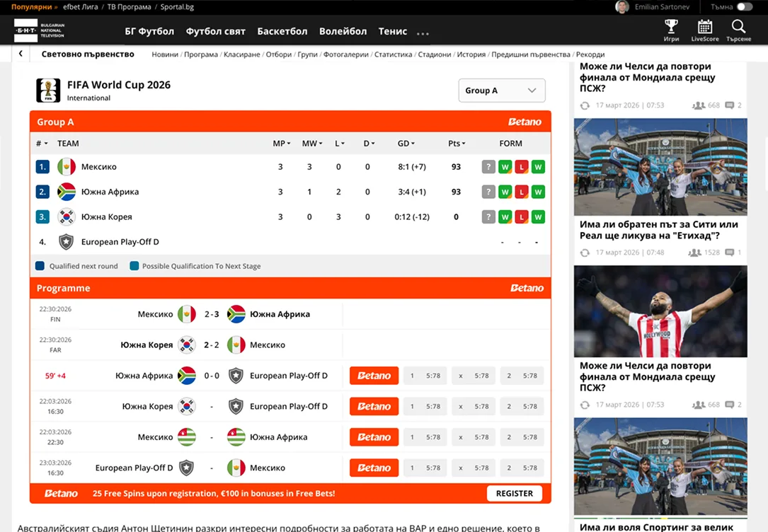Click the Mexico flag in standings row 1
This screenshot has width=768, height=532.
[x=67, y=166]
